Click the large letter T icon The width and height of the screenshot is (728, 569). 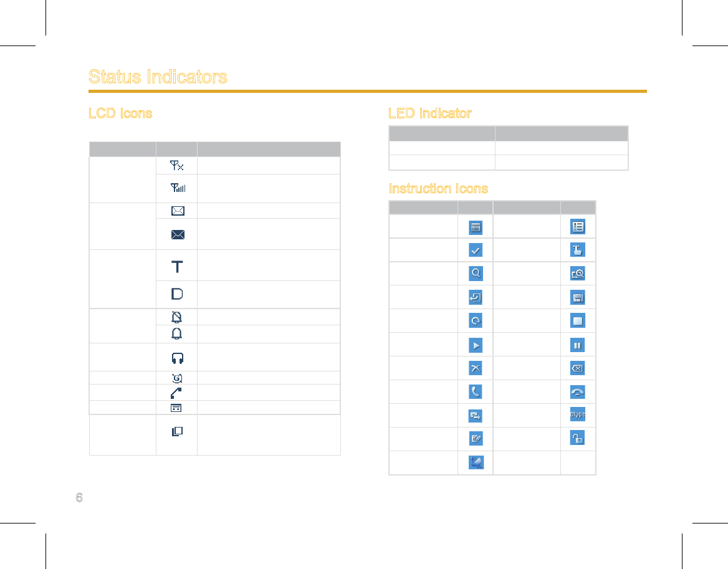point(177,266)
